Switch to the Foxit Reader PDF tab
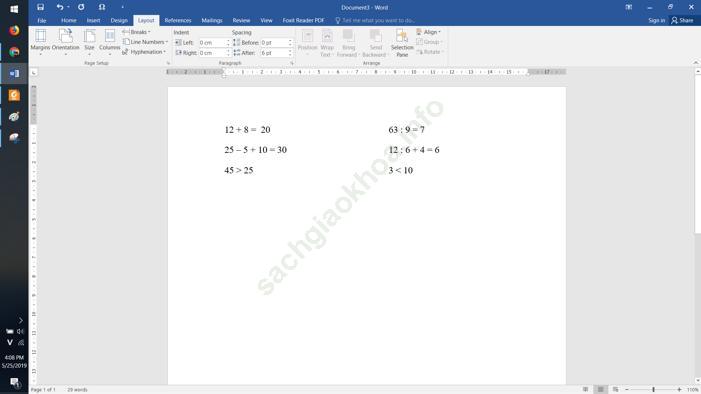The height and width of the screenshot is (394, 701). pyautogui.click(x=304, y=21)
